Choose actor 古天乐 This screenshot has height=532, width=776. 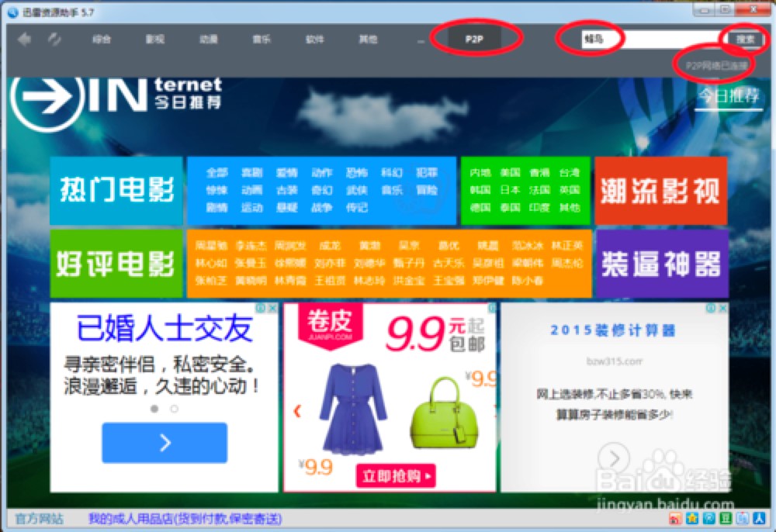pos(449,263)
